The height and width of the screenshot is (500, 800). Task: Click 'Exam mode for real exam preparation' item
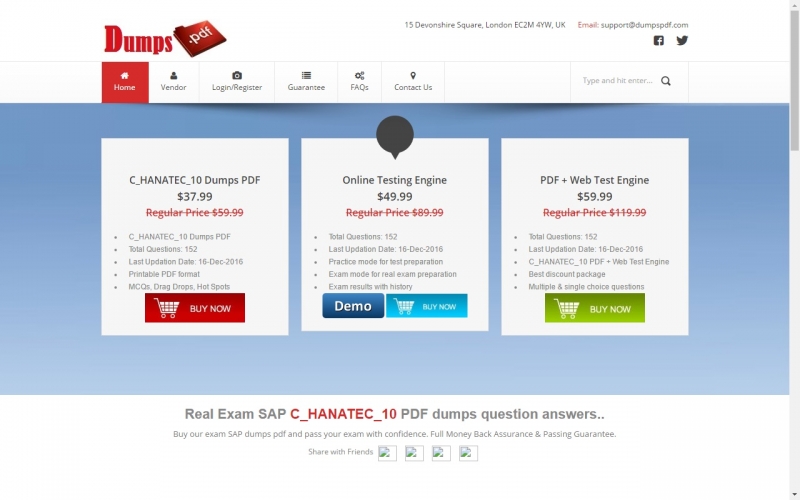pyautogui.click(x=392, y=274)
